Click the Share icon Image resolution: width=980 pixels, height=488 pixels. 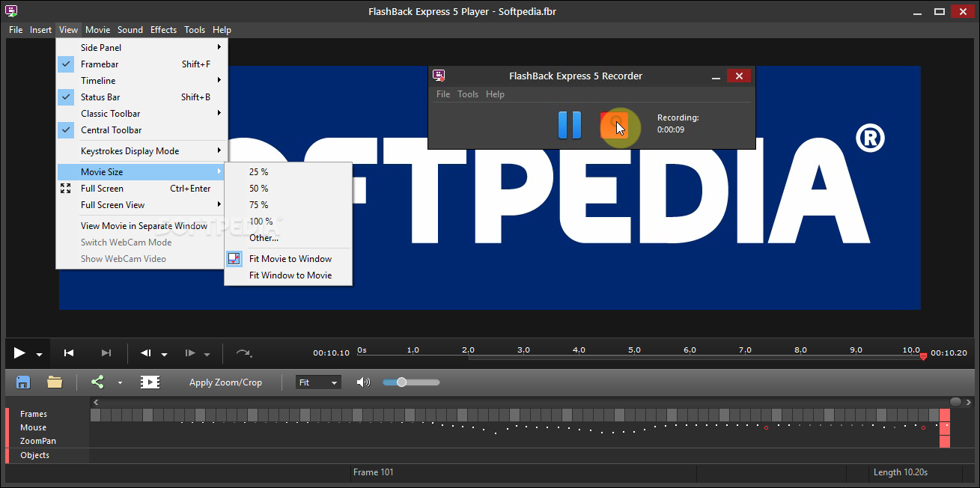click(x=97, y=382)
